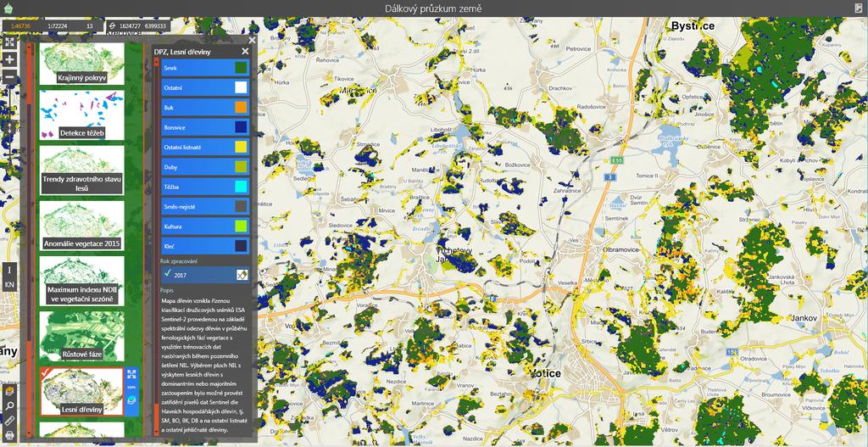Click the Rok zpracování heading
This screenshot has height=447, width=868.
pyautogui.click(x=178, y=261)
